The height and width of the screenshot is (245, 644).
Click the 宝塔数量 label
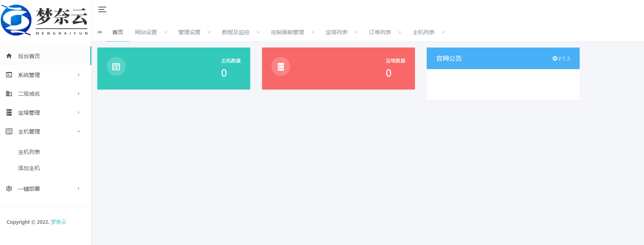[x=396, y=61]
